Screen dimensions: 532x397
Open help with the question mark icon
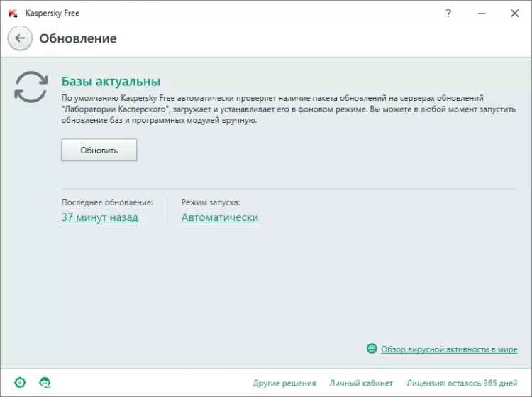click(x=448, y=13)
